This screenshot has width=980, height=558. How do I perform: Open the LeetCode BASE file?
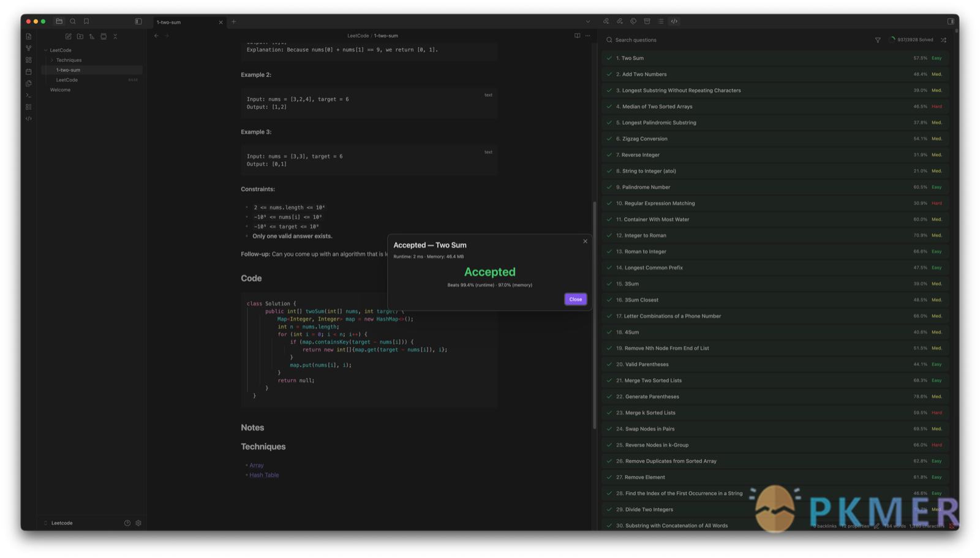pyautogui.click(x=92, y=80)
